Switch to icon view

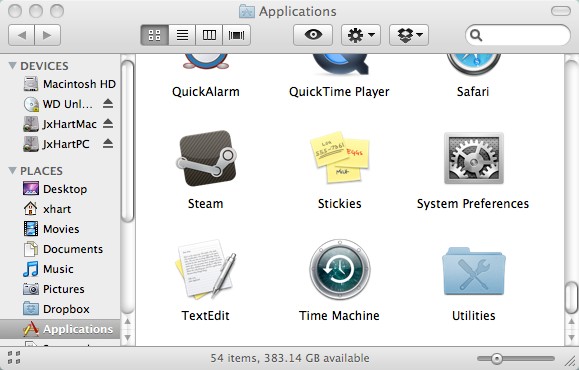click(x=155, y=35)
